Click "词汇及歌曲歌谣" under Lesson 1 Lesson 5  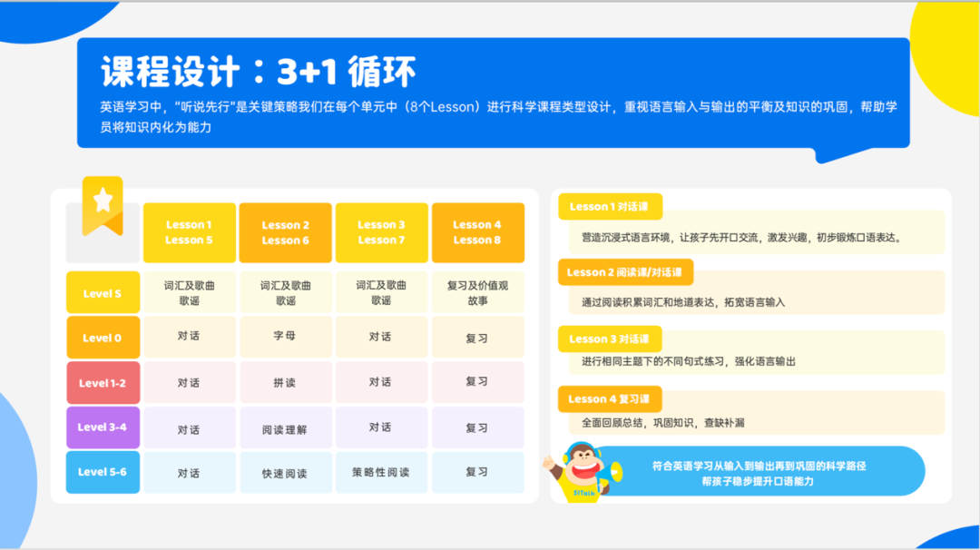pos(190,292)
